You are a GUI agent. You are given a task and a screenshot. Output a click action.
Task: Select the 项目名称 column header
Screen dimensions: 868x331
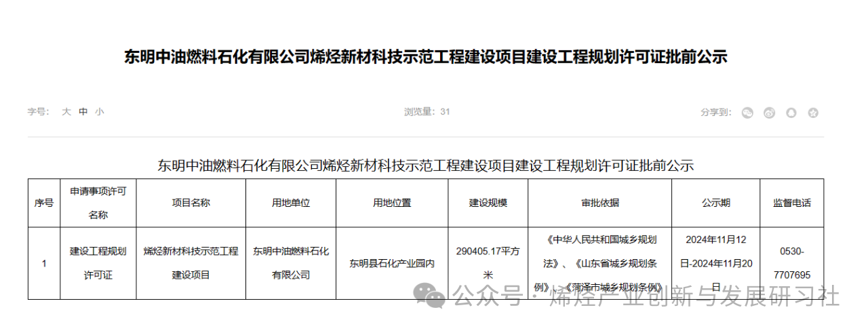click(x=191, y=203)
